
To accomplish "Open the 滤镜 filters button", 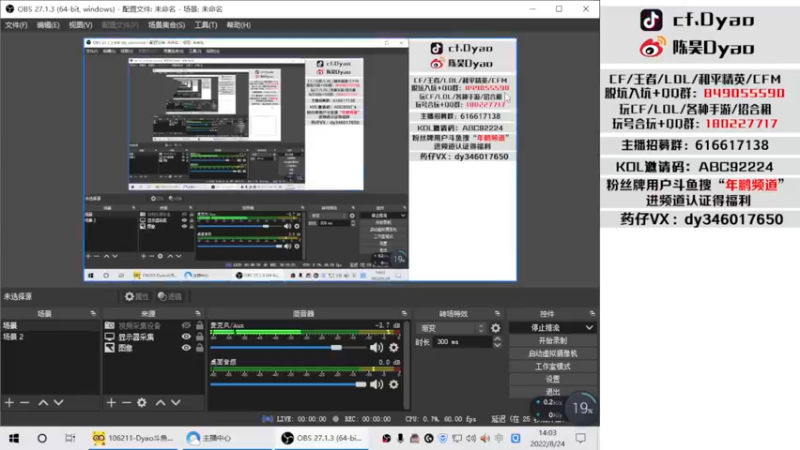I will 170,296.
